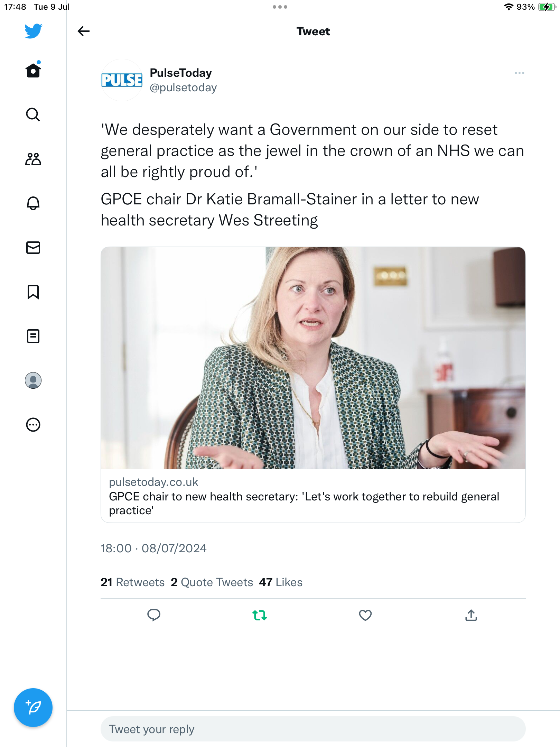Open the Bookmarks icon
Viewport: 560px width, 747px height.
33,292
